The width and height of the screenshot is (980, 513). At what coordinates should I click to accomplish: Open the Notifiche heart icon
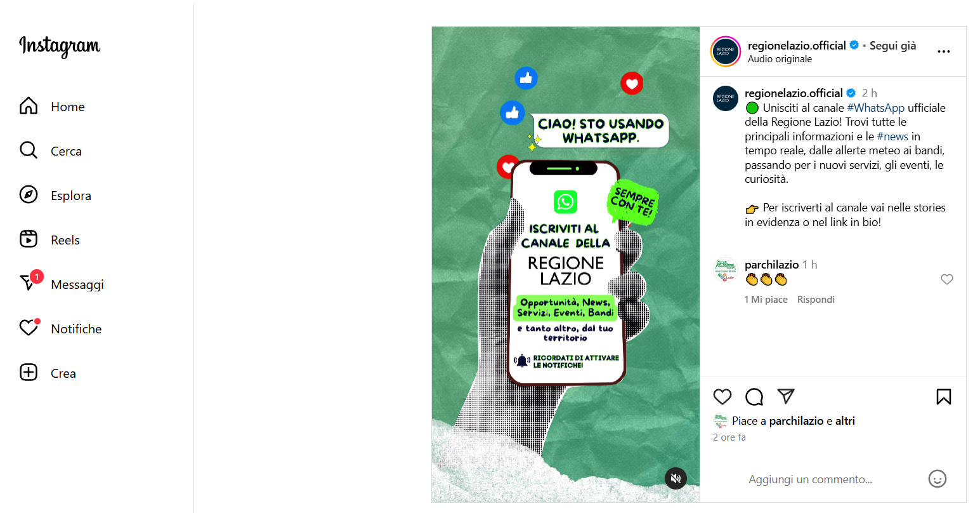pos(29,328)
